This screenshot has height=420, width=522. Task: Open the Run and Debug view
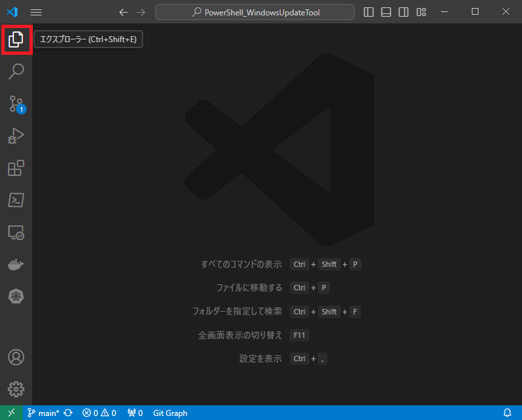[x=16, y=136]
